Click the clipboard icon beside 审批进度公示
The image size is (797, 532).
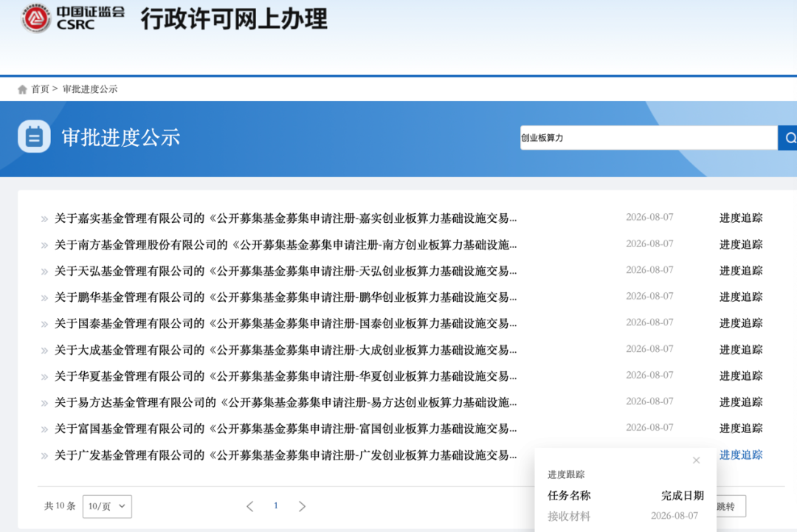(x=34, y=137)
